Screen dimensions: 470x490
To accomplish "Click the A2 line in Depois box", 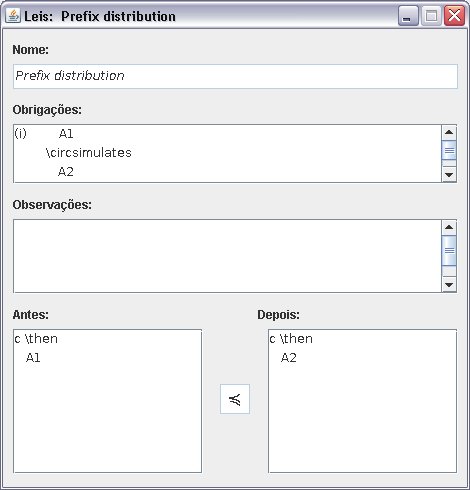I will (289, 358).
